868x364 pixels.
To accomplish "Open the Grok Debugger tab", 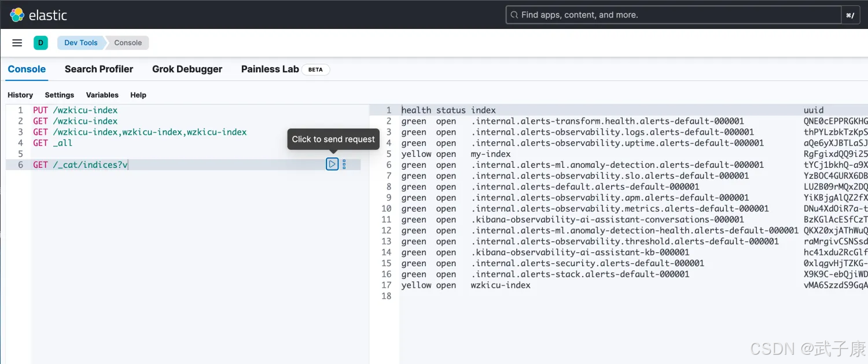I will point(187,69).
